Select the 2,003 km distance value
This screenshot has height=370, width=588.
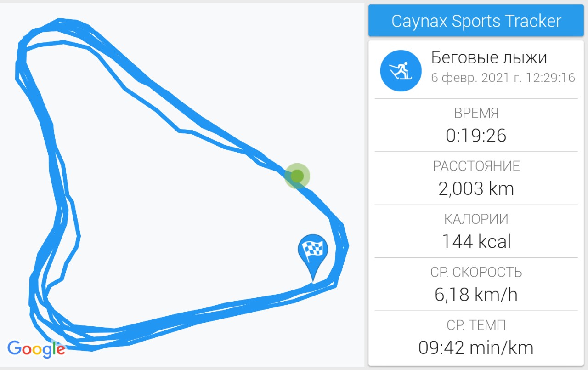click(x=476, y=188)
